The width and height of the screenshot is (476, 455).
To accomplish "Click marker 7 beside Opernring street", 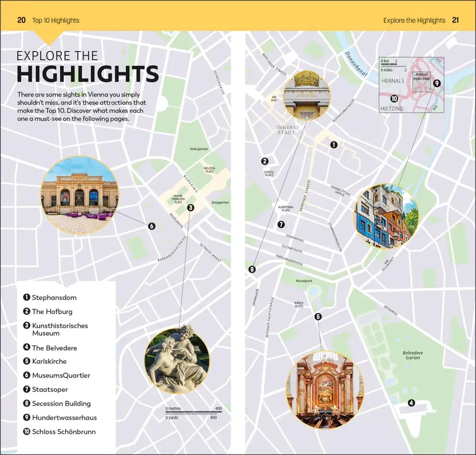I will tap(281, 224).
